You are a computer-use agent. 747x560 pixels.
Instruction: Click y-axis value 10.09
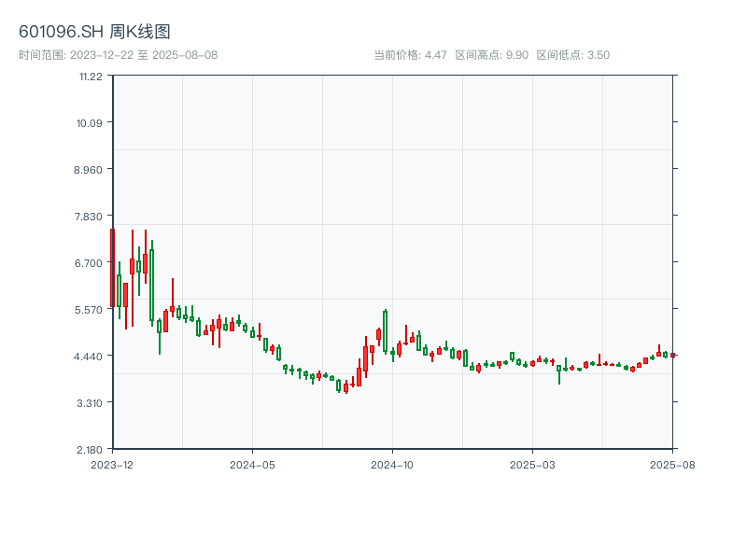coord(89,123)
